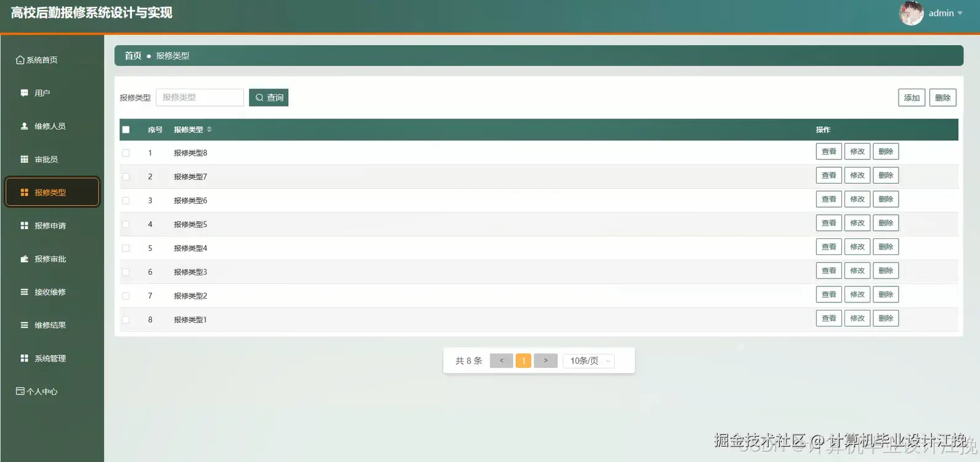This screenshot has height=462, width=980.
Task: Click the list icon beside 维修结果
Action: 25,325
